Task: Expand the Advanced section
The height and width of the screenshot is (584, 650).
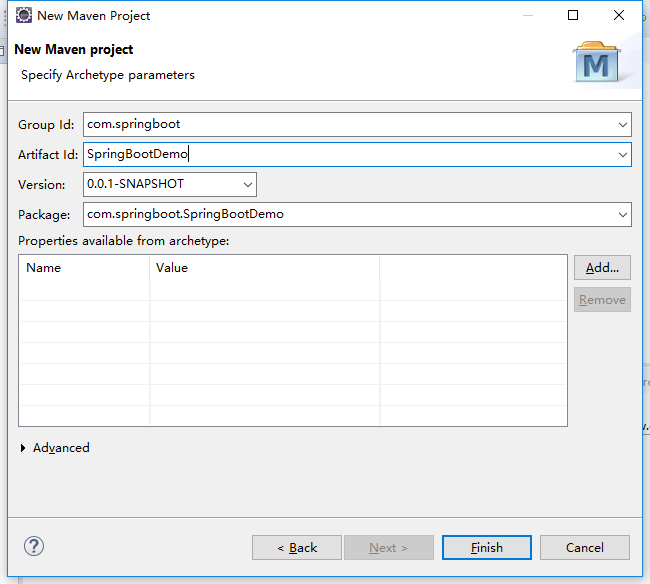Action: coord(23,448)
